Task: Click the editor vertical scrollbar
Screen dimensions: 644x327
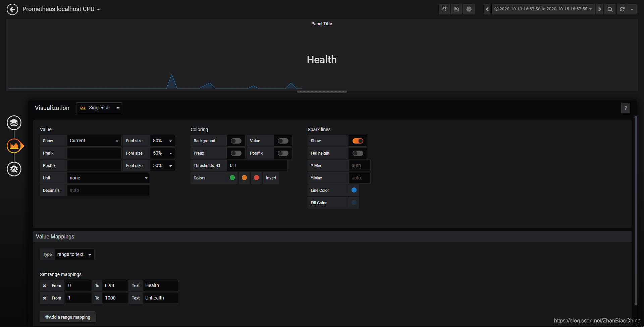Action: (636, 211)
